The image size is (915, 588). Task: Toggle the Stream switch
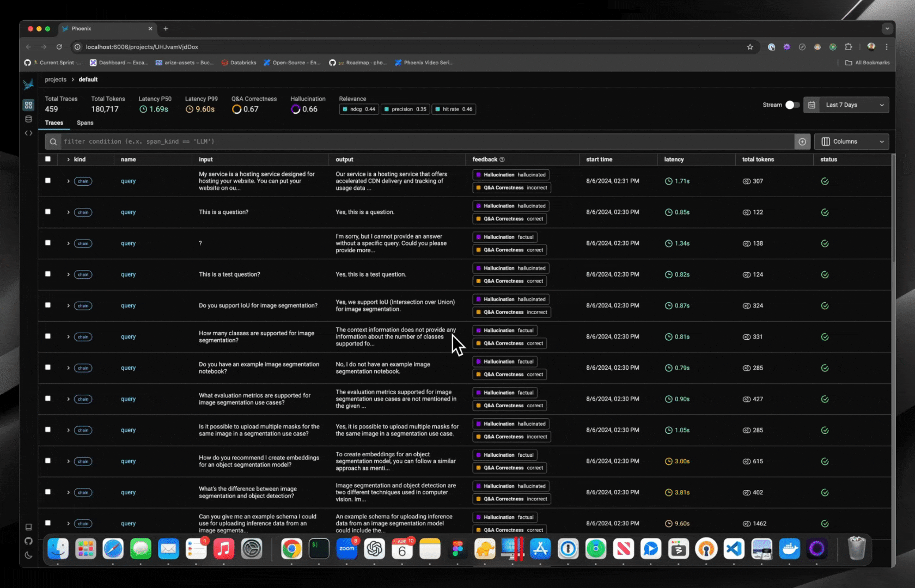click(792, 105)
